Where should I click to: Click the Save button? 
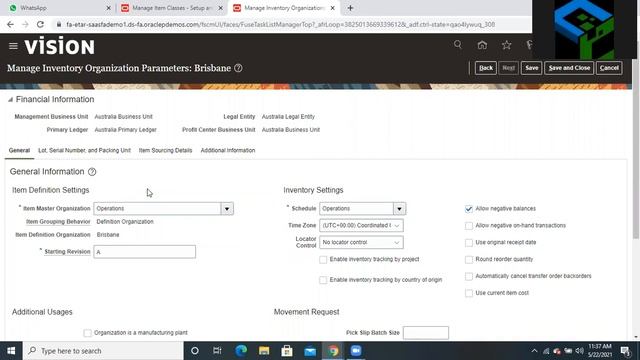point(531,68)
